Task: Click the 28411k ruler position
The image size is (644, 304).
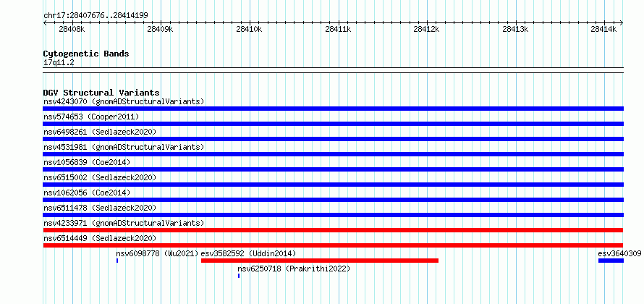Action: [338, 29]
